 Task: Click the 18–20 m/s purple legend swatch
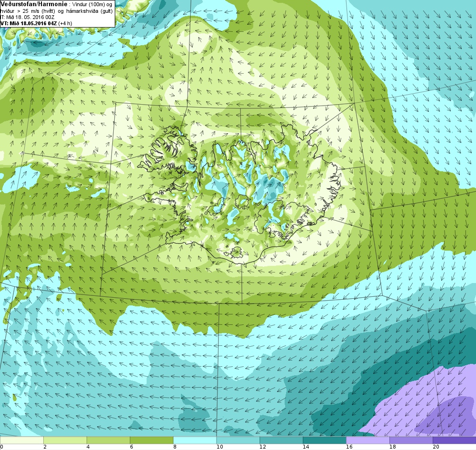(411, 440)
